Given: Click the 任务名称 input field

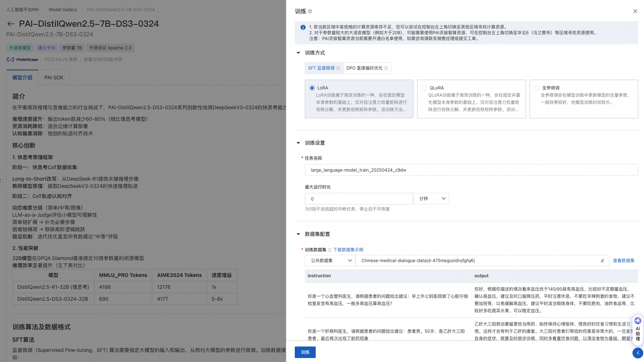Looking at the screenshot, I should tap(471, 170).
